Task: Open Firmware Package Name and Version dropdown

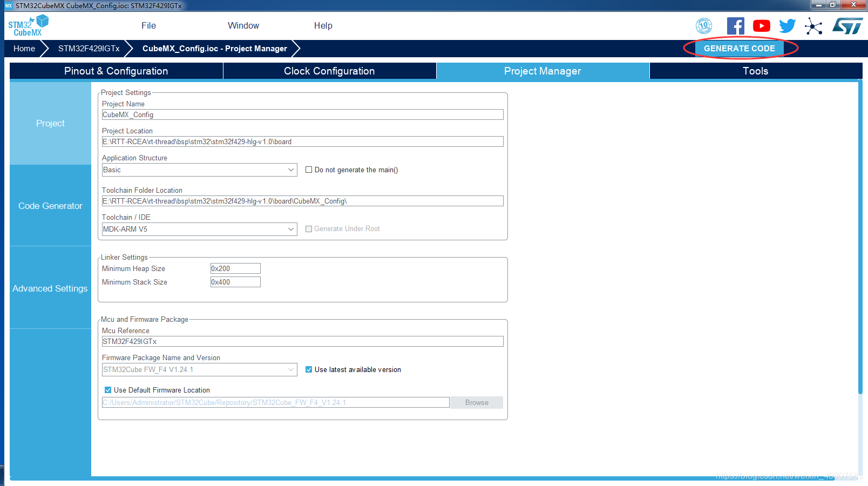Action: [200, 369]
